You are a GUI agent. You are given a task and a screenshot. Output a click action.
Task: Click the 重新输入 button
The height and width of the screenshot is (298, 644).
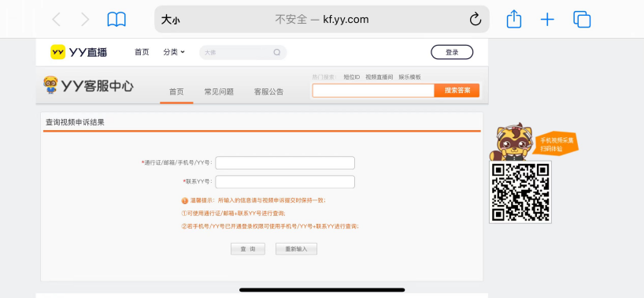(x=296, y=248)
